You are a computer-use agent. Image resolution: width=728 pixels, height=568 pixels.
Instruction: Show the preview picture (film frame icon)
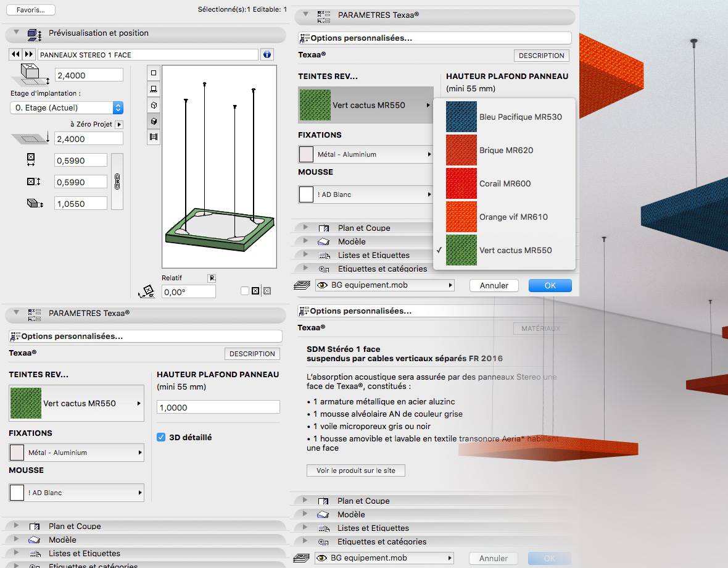[x=154, y=136]
